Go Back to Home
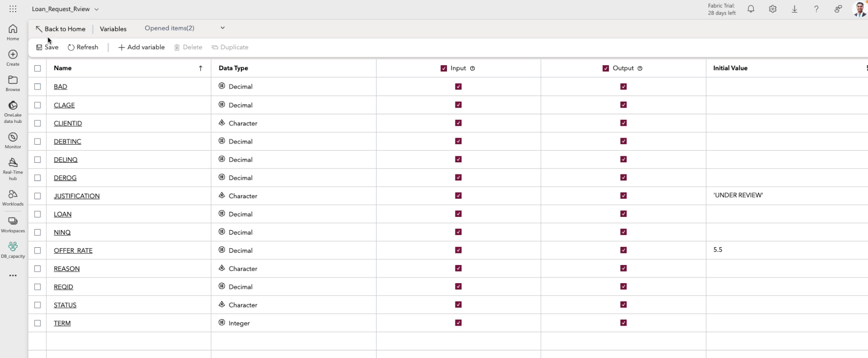The height and width of the screenshot is (358, 868). [x=60, y=29]
